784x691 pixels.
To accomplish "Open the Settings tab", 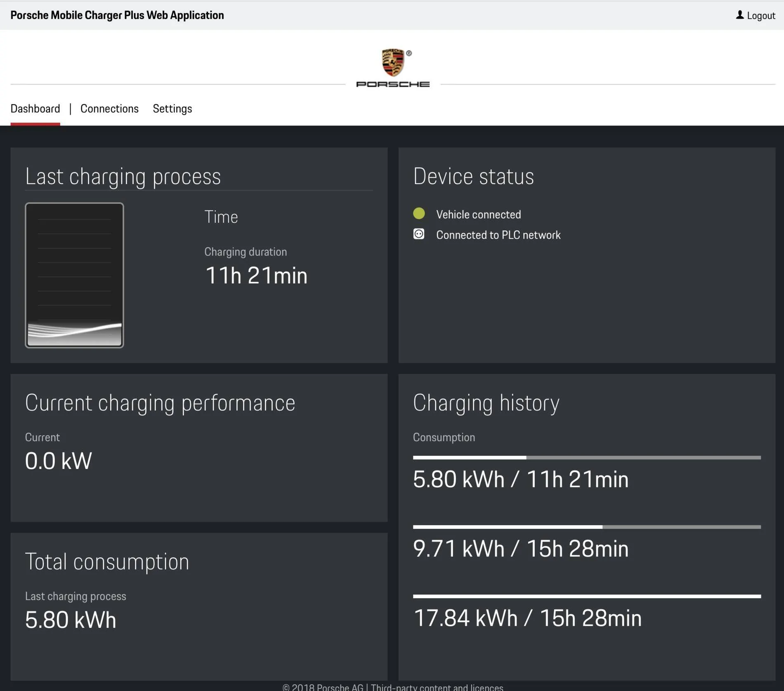I will point(172,109).
